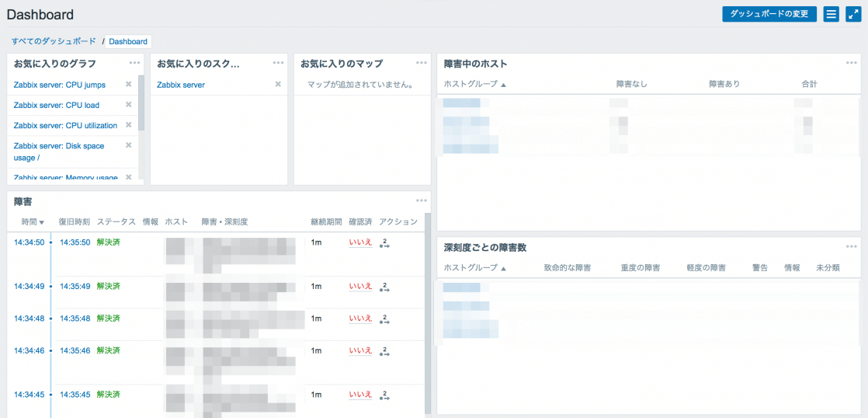Go to すべてのダッシュボード breadcrumb
Screen dimensions: 868x418
click(54, 41)
